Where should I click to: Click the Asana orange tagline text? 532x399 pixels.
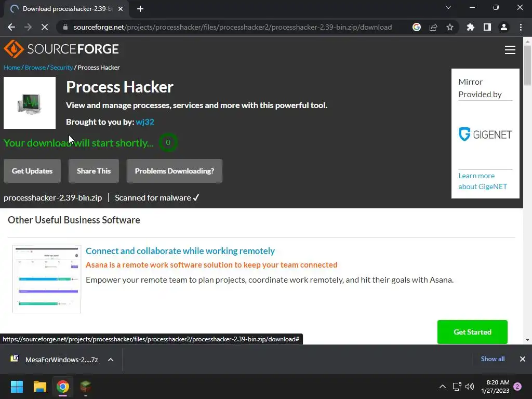(211, 264)
